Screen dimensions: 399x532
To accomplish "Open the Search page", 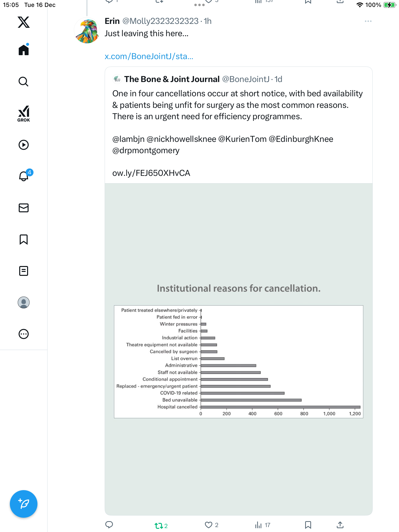I will (x=24, y=82).
